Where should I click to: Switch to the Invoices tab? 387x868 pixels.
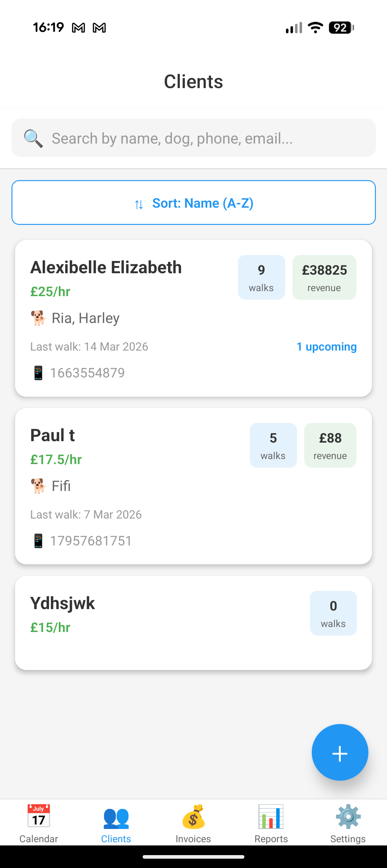point(193,824)
